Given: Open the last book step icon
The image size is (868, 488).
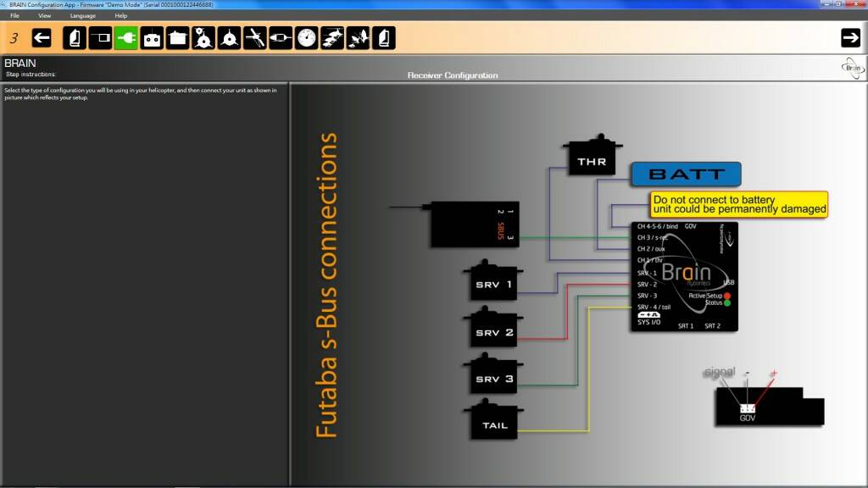Looking at the screenshot, I should [x=384, y=38].
